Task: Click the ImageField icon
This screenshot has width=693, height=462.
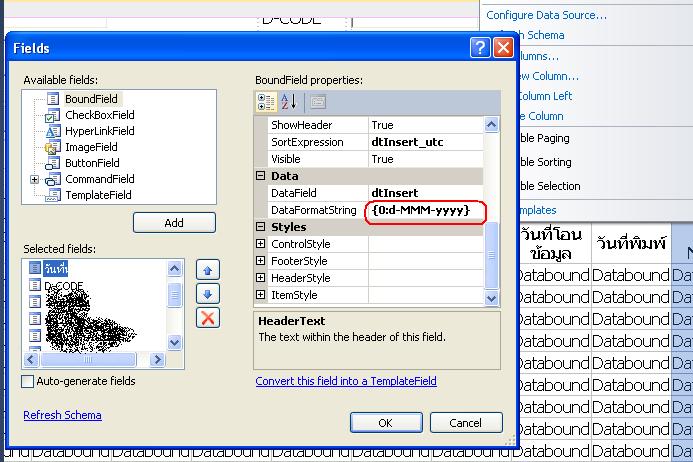Action: click(53, 147)
